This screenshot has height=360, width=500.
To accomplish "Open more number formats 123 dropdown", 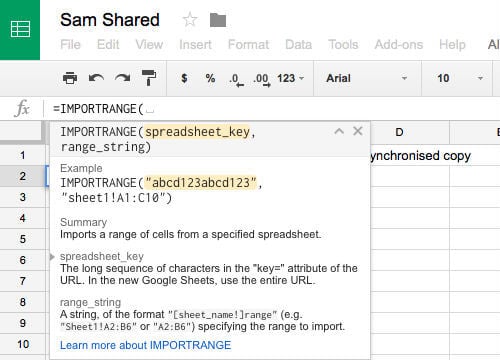I will (290, 78).
